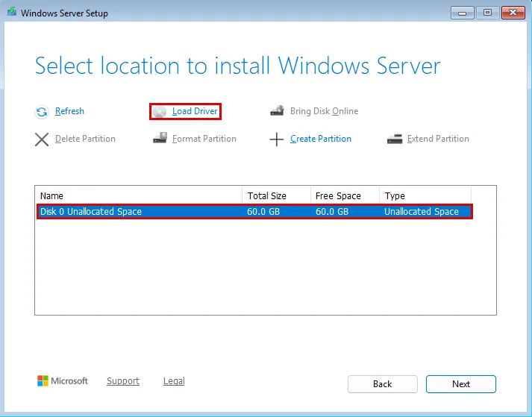This screenshot has height=417, width=532.
Task: Click the Extend Partition drive icon
Action: tap(395, 139)
